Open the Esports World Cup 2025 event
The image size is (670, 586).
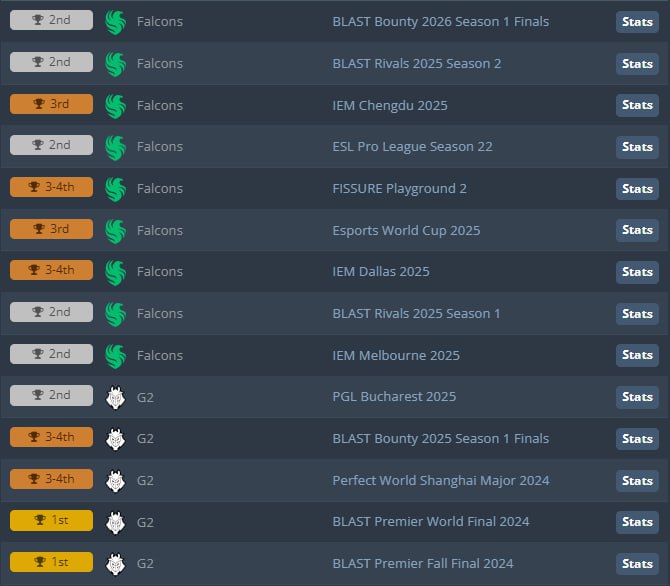pyautogui.click(x=406, y=230)
